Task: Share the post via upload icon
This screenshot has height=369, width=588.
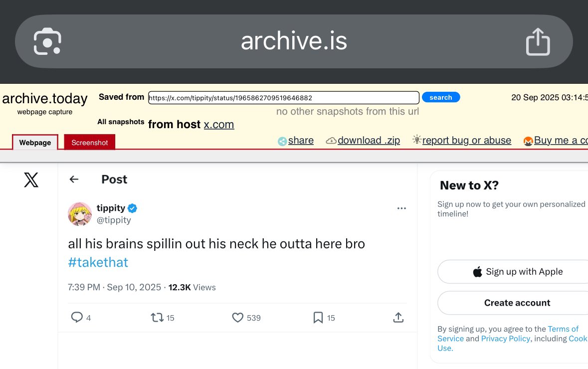Action: (398, 317)
